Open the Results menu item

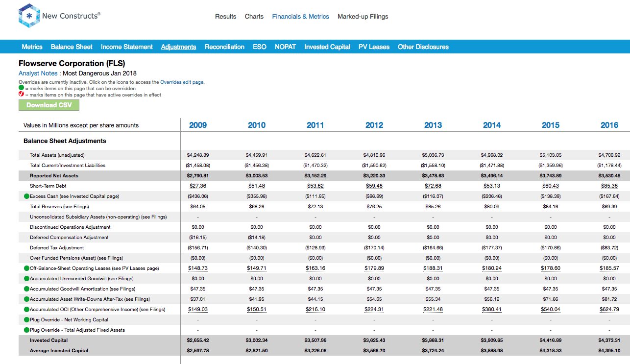click(225, 17)
